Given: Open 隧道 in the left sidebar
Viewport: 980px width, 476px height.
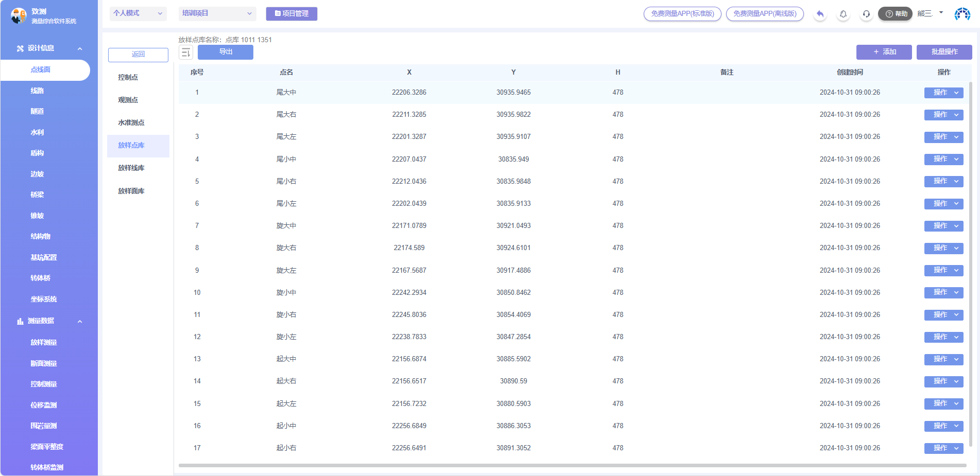Looking at the screenshot, I should coord(37,111).
